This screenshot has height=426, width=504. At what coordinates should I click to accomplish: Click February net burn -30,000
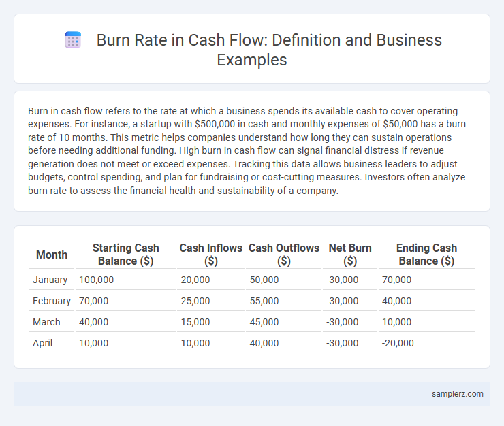343,301
